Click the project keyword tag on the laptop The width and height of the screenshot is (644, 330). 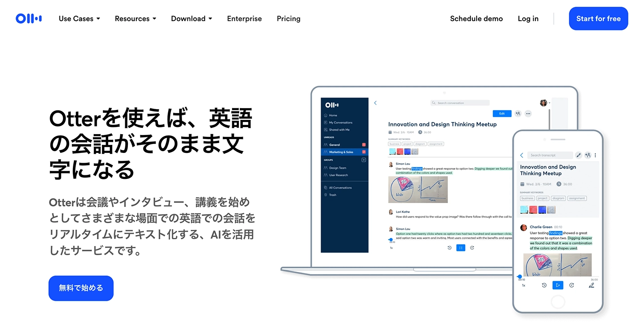click(x=407, y=144)
